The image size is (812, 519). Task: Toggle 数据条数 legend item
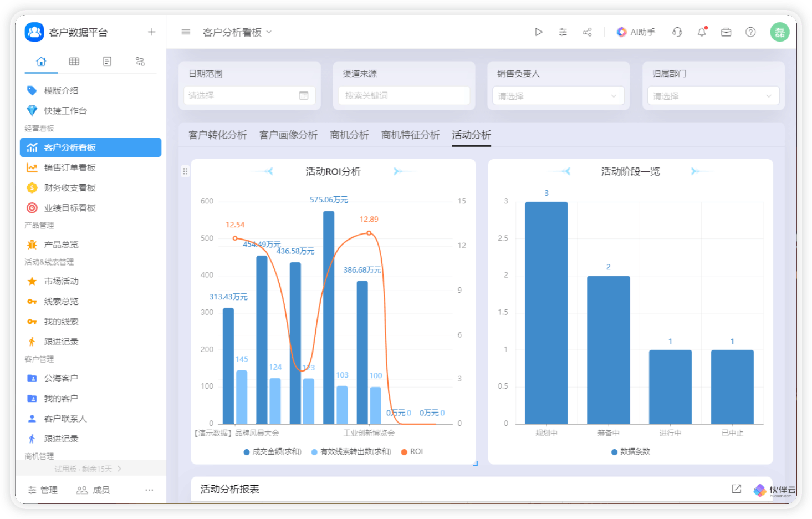pyautogui.click(x=630, y=451)
